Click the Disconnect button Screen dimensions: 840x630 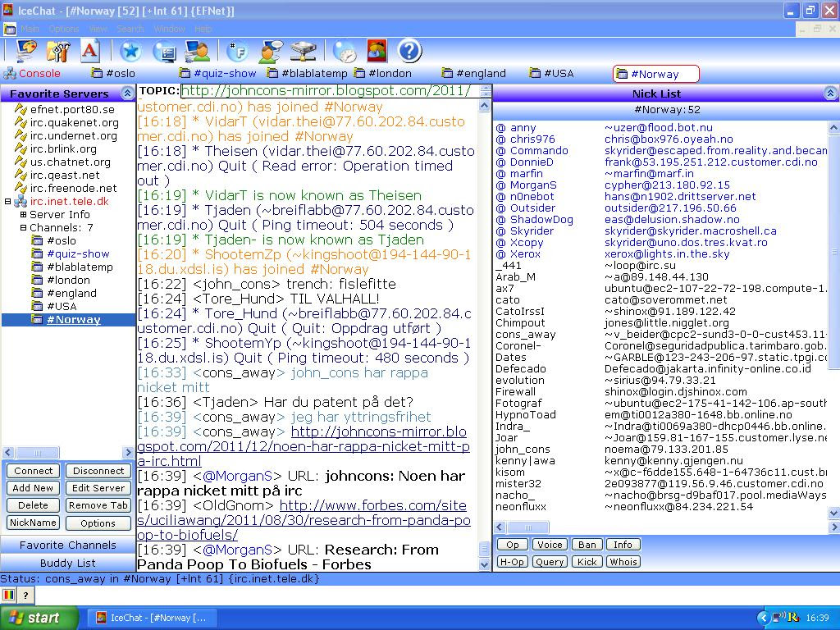[98, 471]
